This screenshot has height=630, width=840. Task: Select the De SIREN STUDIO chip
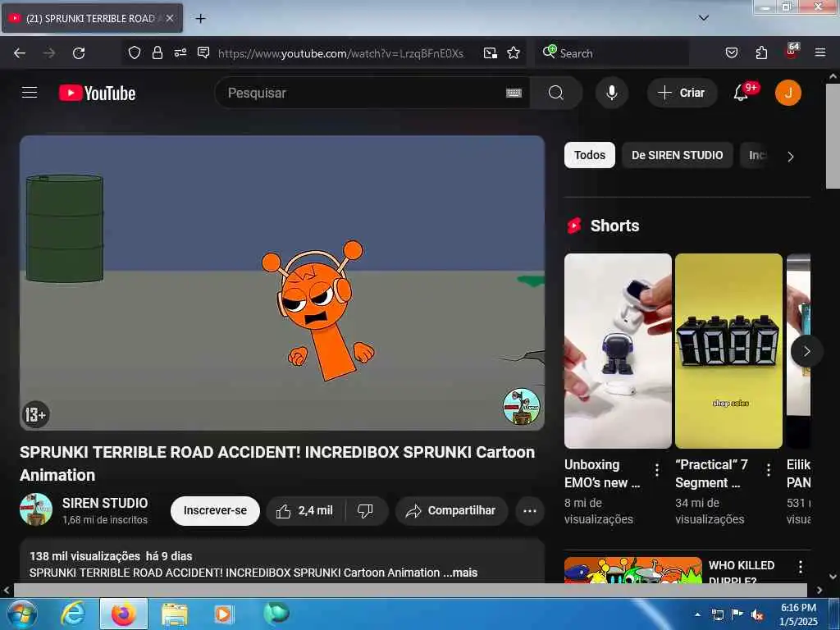[677, 155]
